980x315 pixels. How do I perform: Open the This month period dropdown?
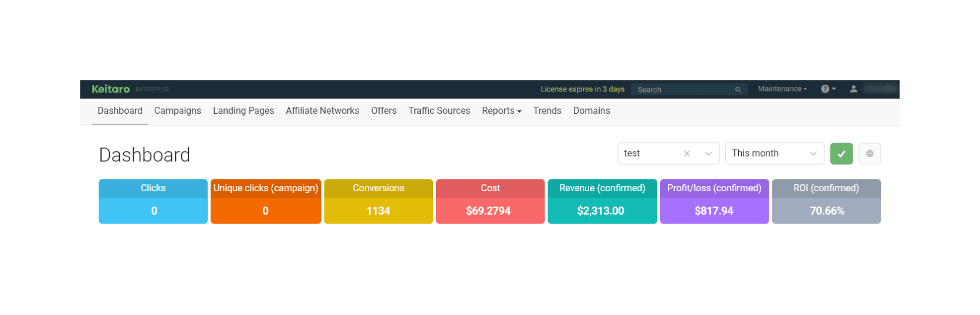click(774, 154)
